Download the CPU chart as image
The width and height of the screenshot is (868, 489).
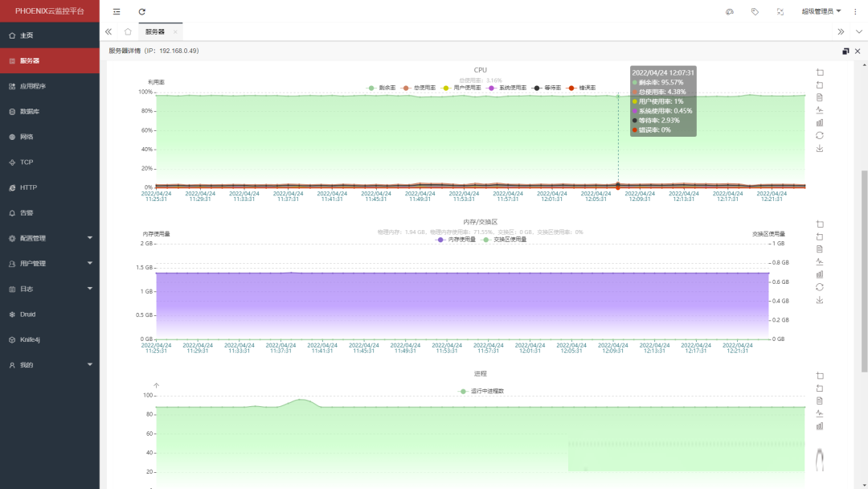(x=820, y=148)
